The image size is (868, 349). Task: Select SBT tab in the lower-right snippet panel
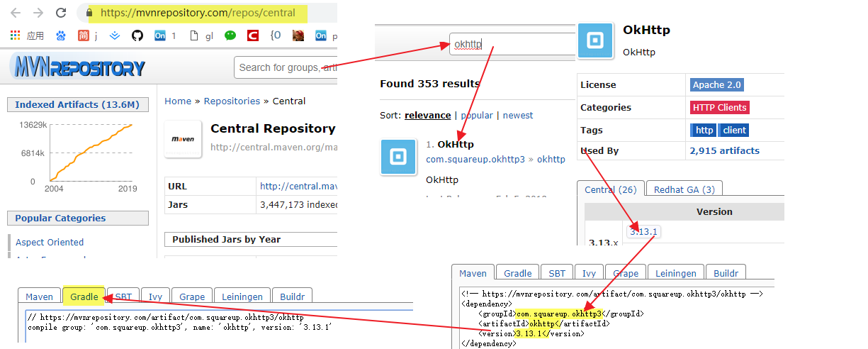tap(557, 273)
